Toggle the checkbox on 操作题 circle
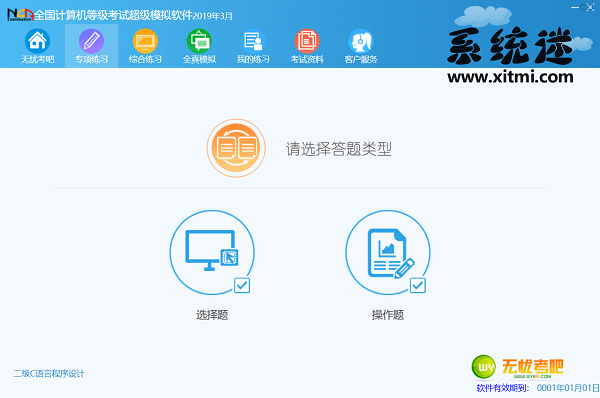Image resolution: width=600 pixels, height=398 pixels. pos(417,285)
